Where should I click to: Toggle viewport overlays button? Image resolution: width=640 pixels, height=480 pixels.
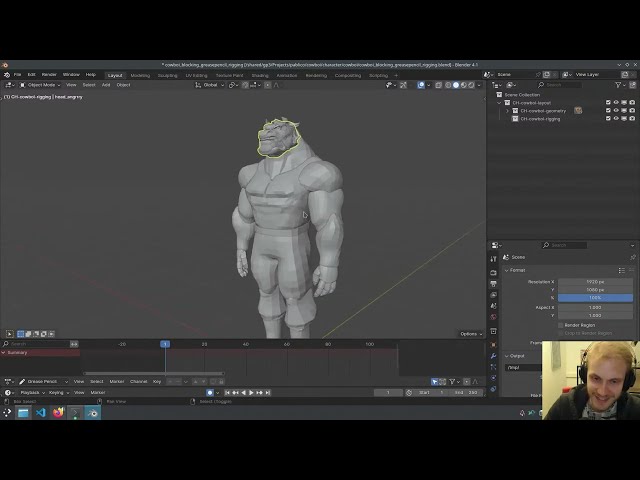point(421,85)
